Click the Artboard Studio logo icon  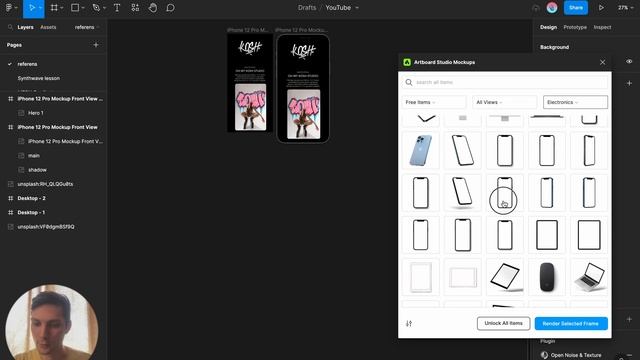pyautogui.click(x=407, y=62)
